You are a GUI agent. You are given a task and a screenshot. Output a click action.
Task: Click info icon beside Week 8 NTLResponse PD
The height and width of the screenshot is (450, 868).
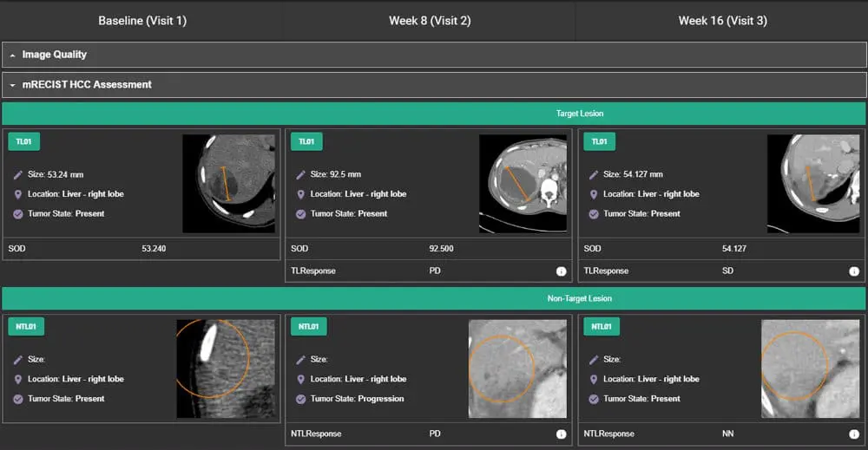coord(561,434)
